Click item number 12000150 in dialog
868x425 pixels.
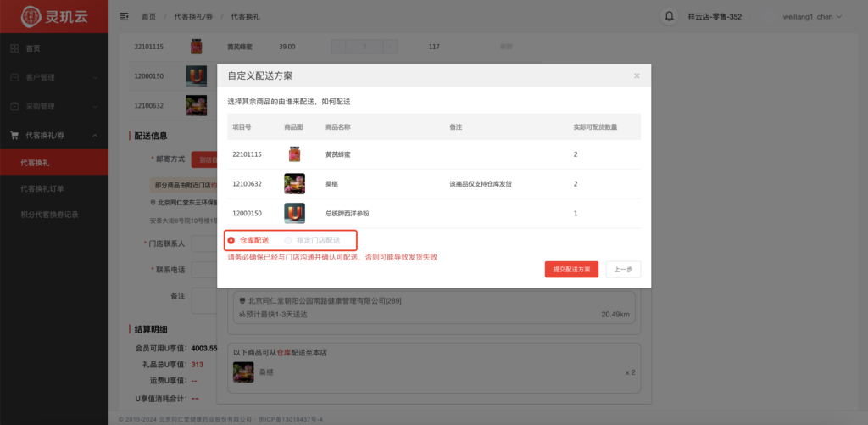tap(247, 213)
